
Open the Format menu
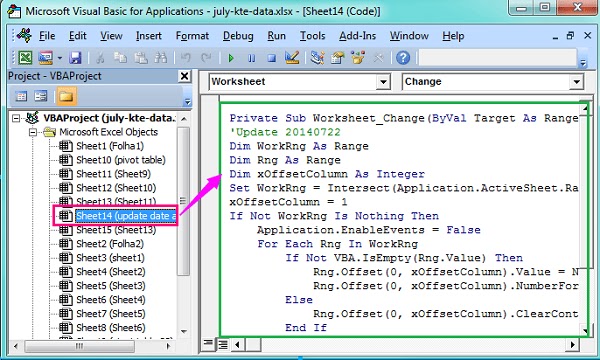(192, 36)
